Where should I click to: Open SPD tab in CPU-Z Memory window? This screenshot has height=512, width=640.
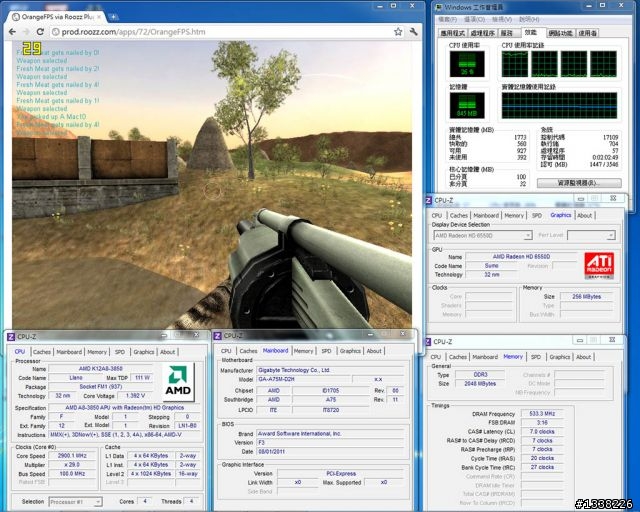[x=536, y=357]
